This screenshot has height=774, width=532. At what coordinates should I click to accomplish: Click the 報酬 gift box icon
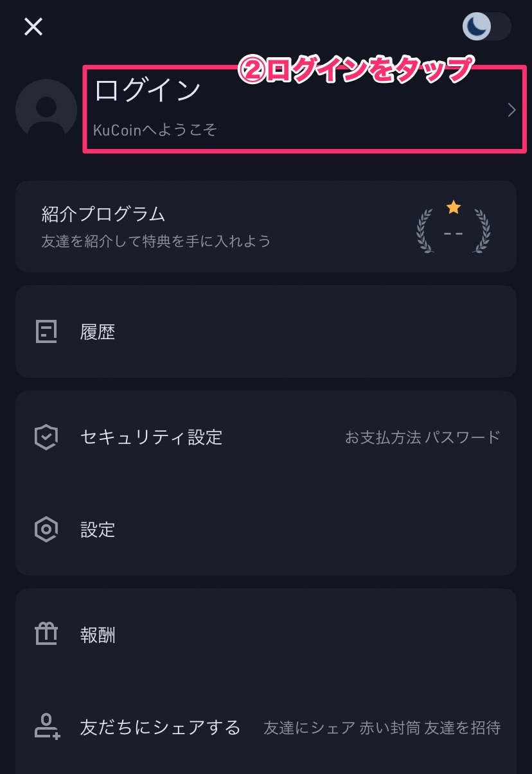click(46, 635)
